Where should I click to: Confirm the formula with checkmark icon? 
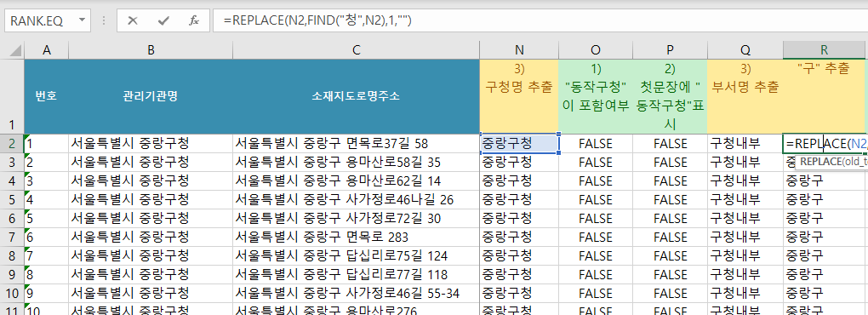click(163, 21)
